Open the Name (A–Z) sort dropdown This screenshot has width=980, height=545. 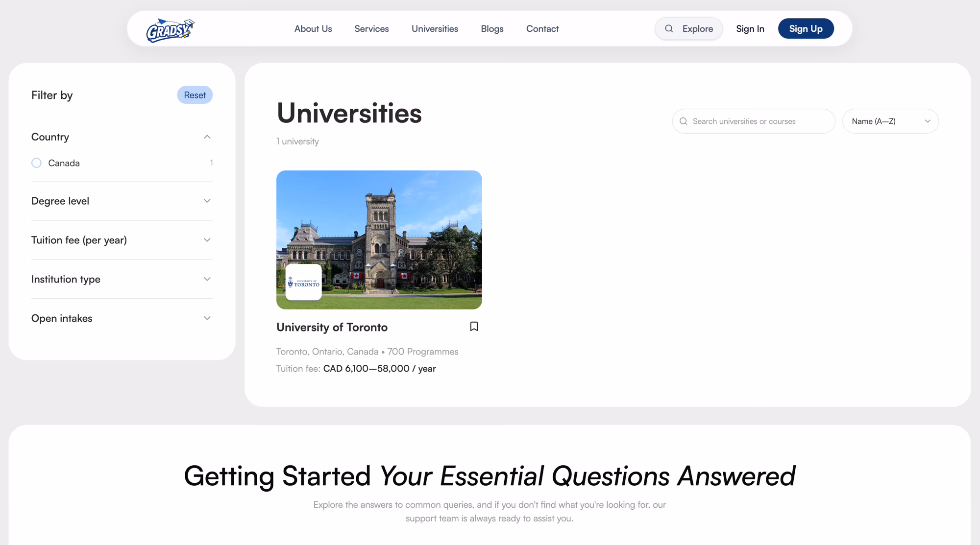[x=890, y=121]
